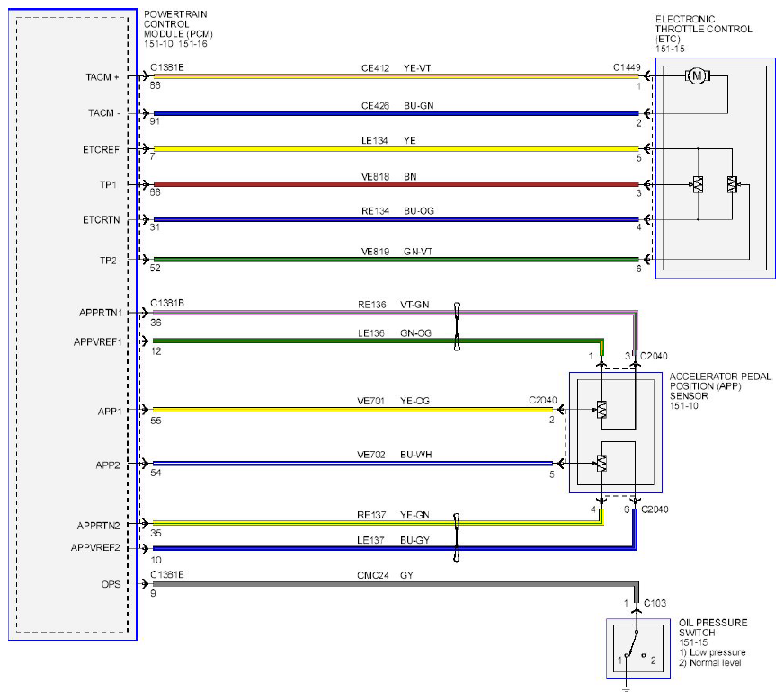
Task: Click the Accelerator Pedal Position Sensor title
Action: point(720,385)
